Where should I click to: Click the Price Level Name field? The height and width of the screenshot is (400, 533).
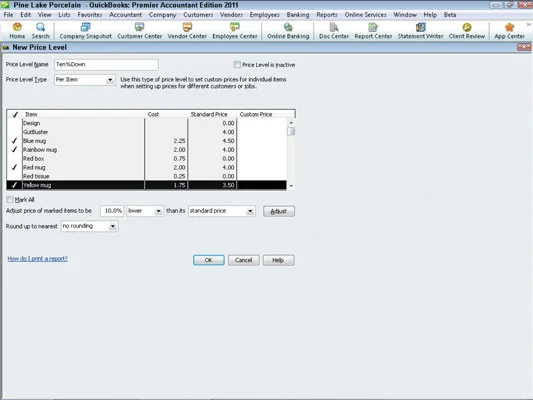[x=106, y=65]
